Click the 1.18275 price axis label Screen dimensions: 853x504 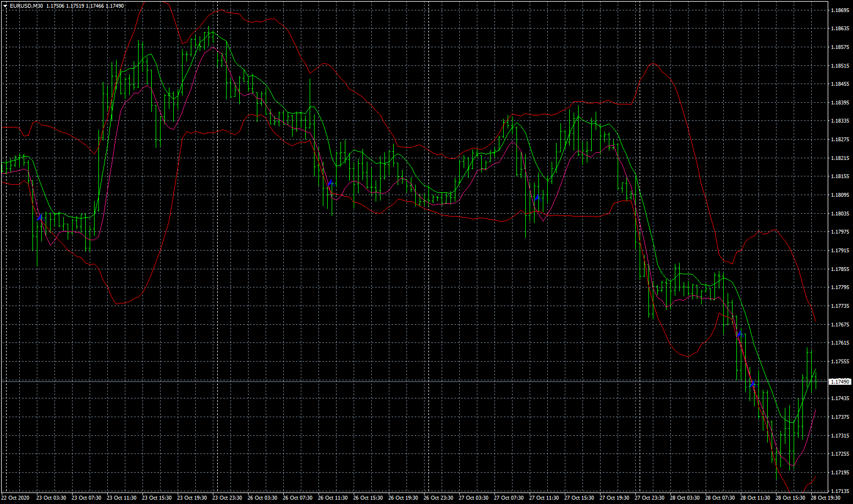coord(840,140)
